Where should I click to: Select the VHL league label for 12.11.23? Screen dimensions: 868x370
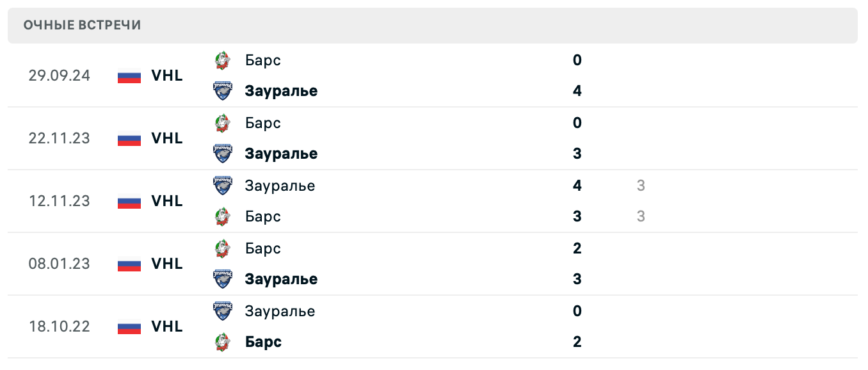pyautogui.click(x=167, y=201)
